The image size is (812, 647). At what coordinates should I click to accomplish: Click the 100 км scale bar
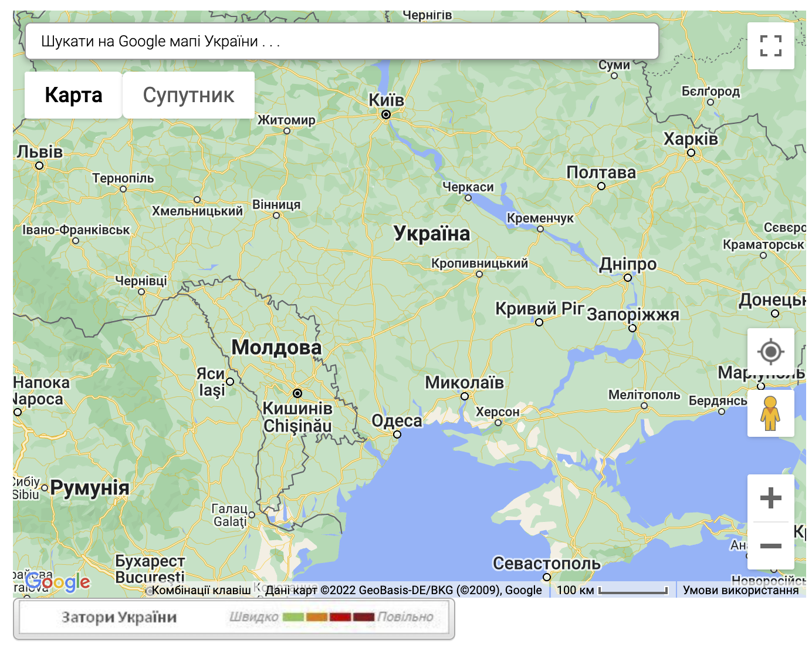(x=613, y=590)
